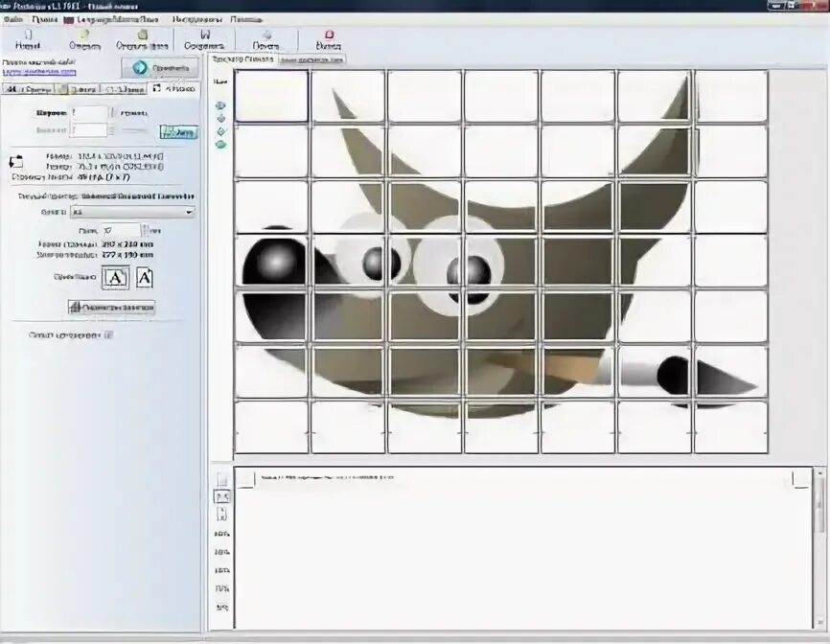
Task: Click the green-bordered Auto button
Action: click(179, 131)
